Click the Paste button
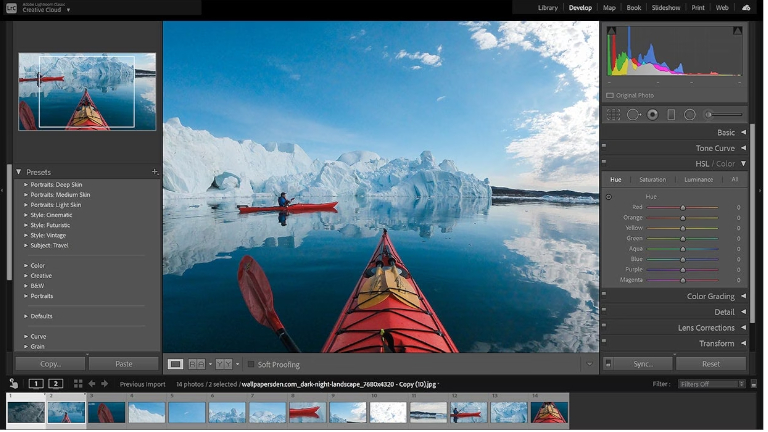This screenshot has height=432, width=768. tap(124, 365)
